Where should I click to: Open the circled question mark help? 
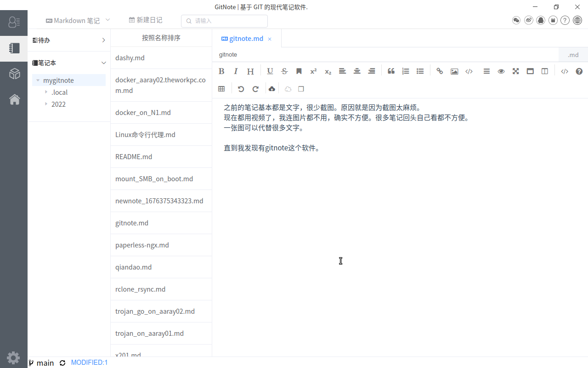(565, 20)
